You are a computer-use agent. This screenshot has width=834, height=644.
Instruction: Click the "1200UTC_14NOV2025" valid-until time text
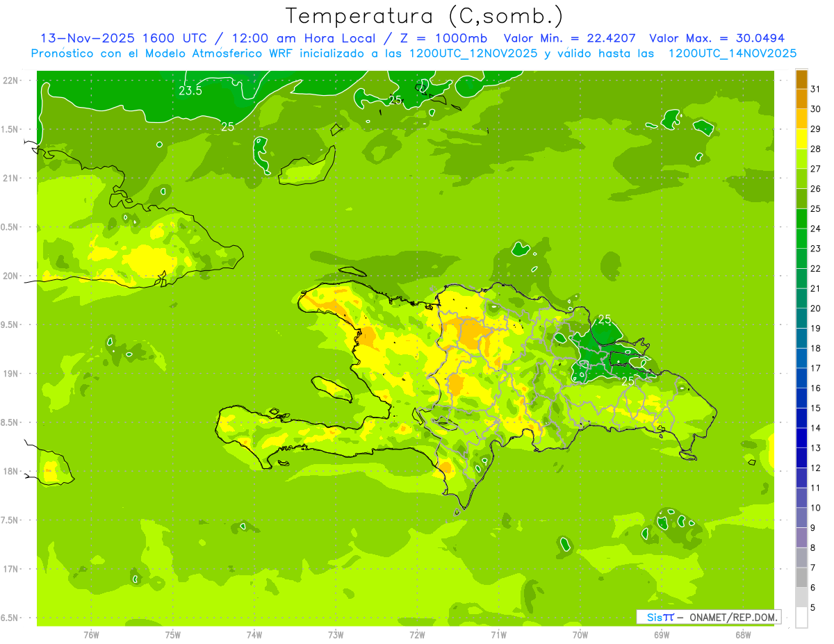[732, 53]
